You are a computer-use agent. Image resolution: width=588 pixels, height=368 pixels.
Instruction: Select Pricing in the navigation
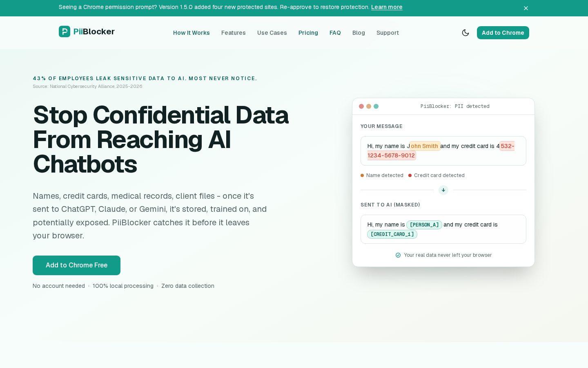coord(308,33)
